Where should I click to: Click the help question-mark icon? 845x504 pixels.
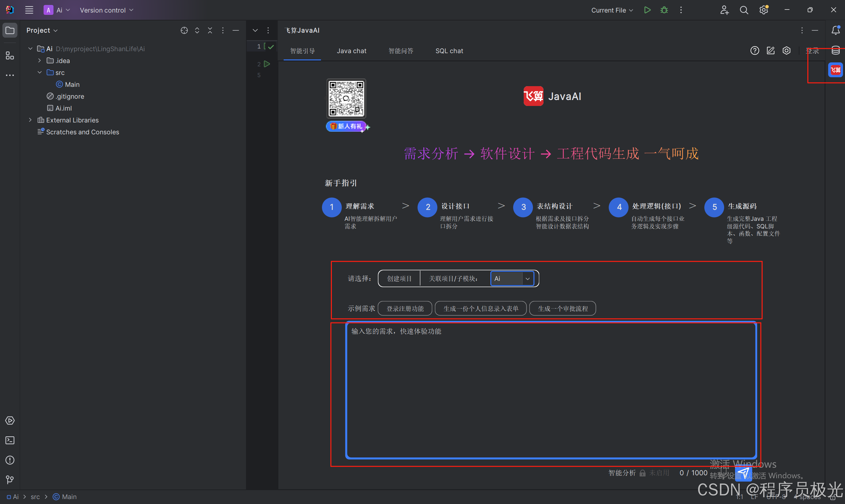[x=754, y=50]
